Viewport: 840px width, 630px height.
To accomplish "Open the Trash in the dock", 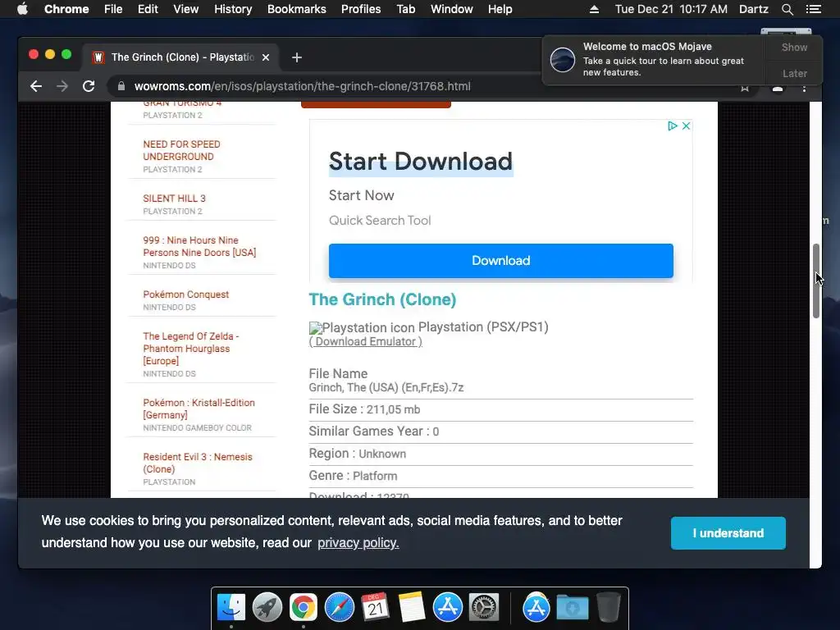I will 608,608.
